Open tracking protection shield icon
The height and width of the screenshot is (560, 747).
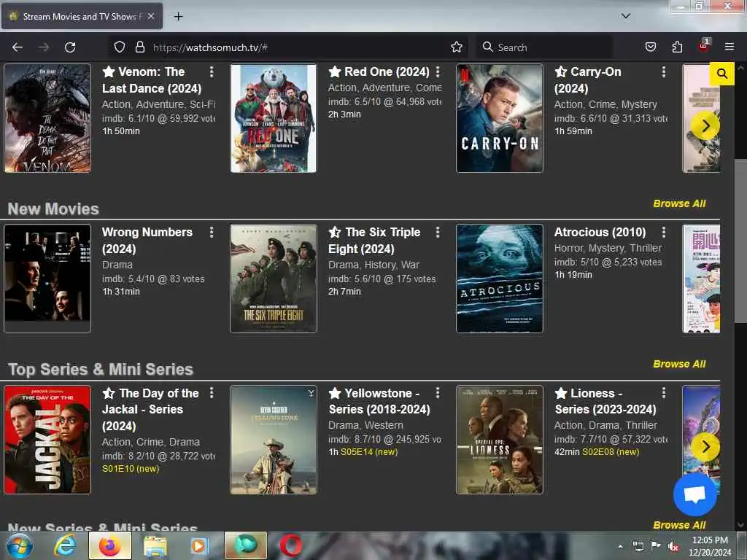click(120, 47)
